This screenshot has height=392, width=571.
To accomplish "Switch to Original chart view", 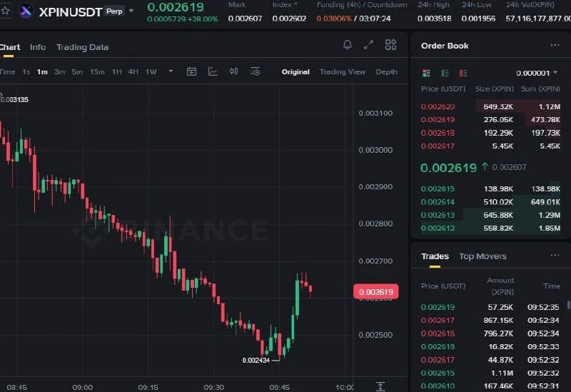I will [295, 72].
